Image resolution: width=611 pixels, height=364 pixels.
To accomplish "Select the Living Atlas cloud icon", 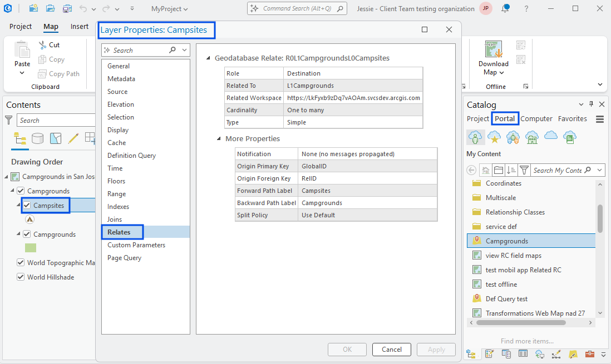I will point(550,137).
